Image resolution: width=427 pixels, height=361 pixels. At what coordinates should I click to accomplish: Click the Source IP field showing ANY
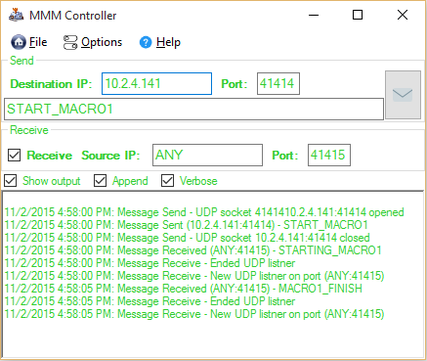click(x=207, y=155)
